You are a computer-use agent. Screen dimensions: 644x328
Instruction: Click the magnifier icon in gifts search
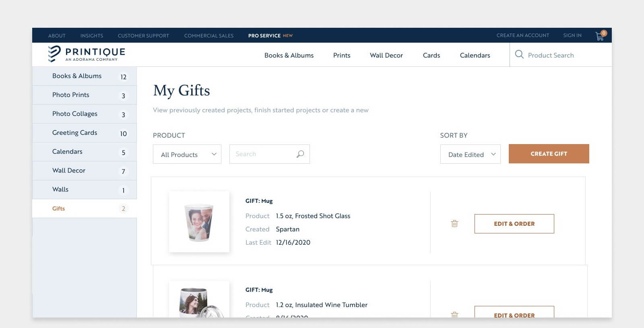300,154
